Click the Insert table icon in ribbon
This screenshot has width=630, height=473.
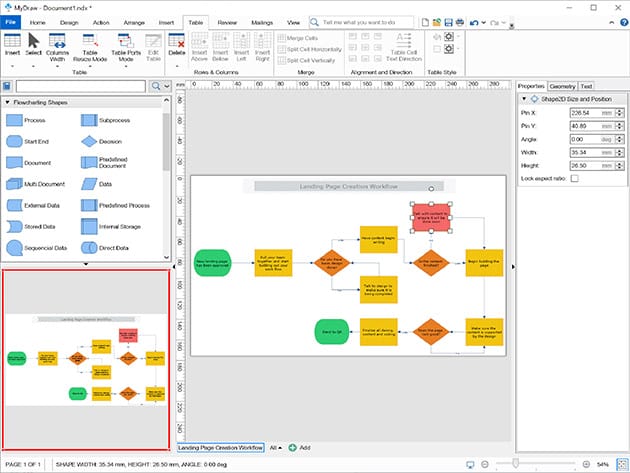(12, 46)
